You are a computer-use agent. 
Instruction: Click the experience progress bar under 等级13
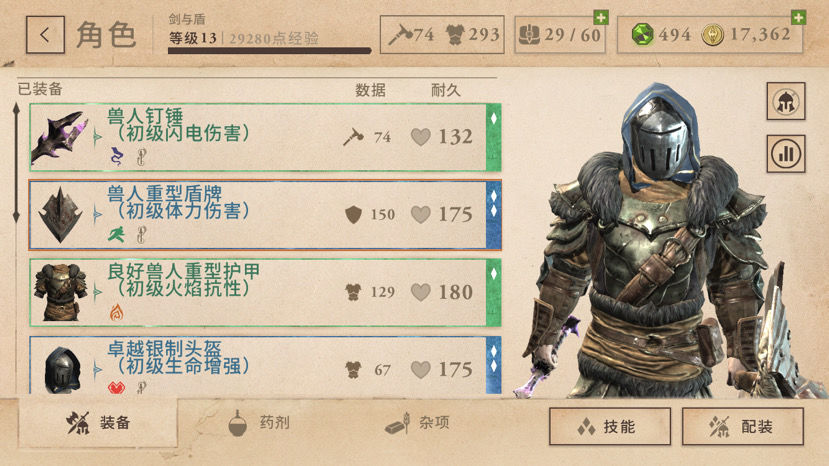pyautogui.click(x=270, y=51)
